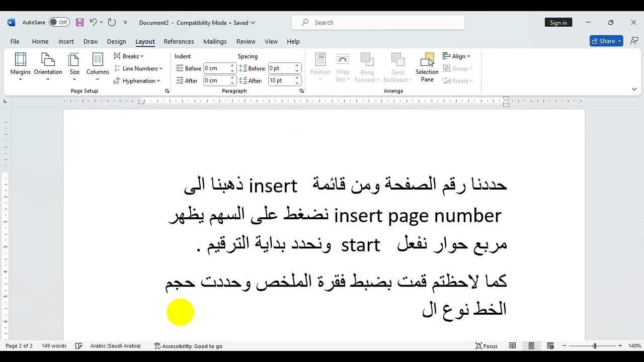
Task: Expand the Line Numbers dropdown
Action: point(138,68)
